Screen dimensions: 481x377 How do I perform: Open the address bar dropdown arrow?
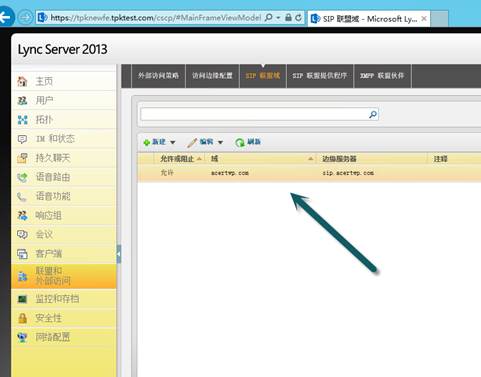[x=278, y=18]
